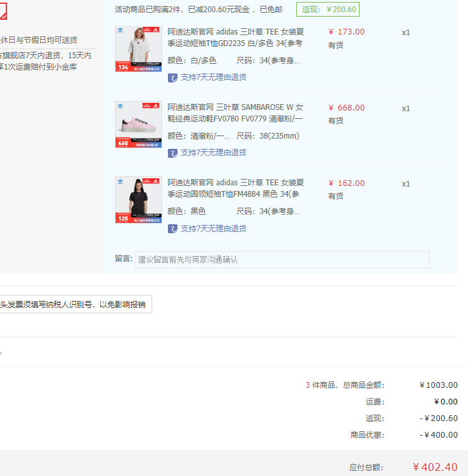Select the red checked option box at top left
This screenshot has width=468, height=476.
[x=3, y=12]
